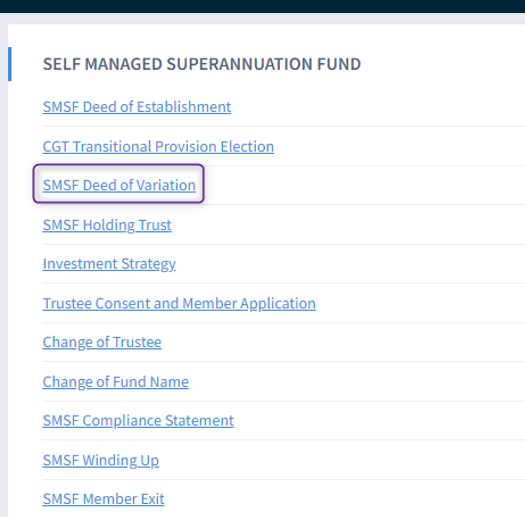
Task: Click blank area right of the section heading
Action: (442, 64)
